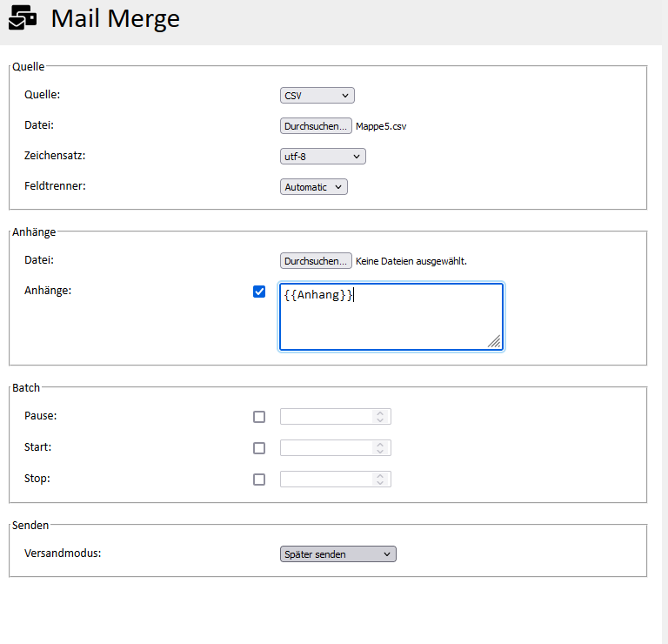Image resolution: width=668 pixels, height=644 pixels.
Task: Click Durchsuchen next to Mappe5.csv
Action: coord(316,126)
